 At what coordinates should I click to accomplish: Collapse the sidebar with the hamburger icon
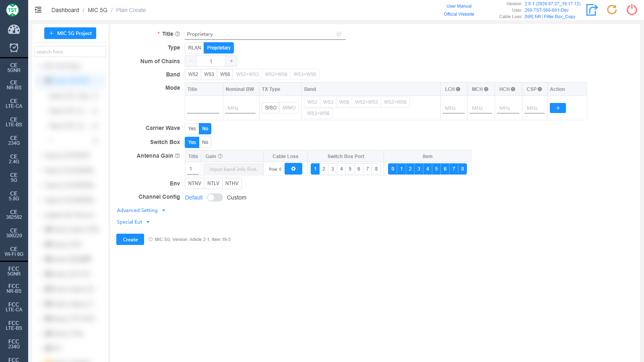(38, 10)
